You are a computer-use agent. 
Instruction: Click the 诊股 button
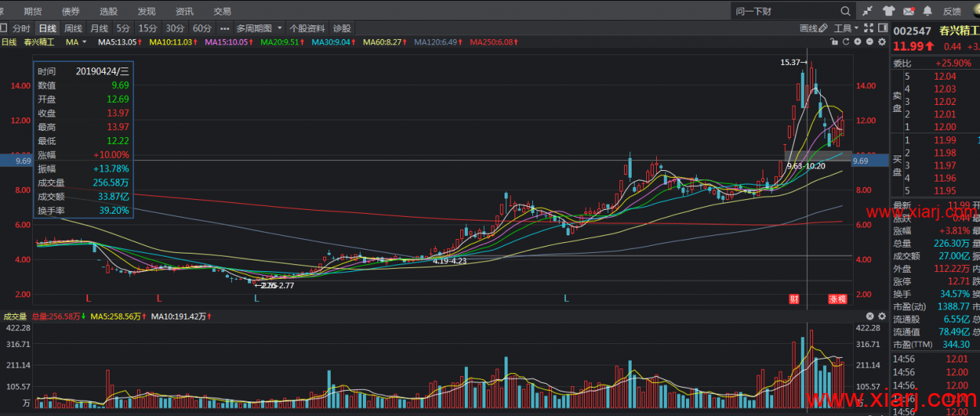point(341,28)
